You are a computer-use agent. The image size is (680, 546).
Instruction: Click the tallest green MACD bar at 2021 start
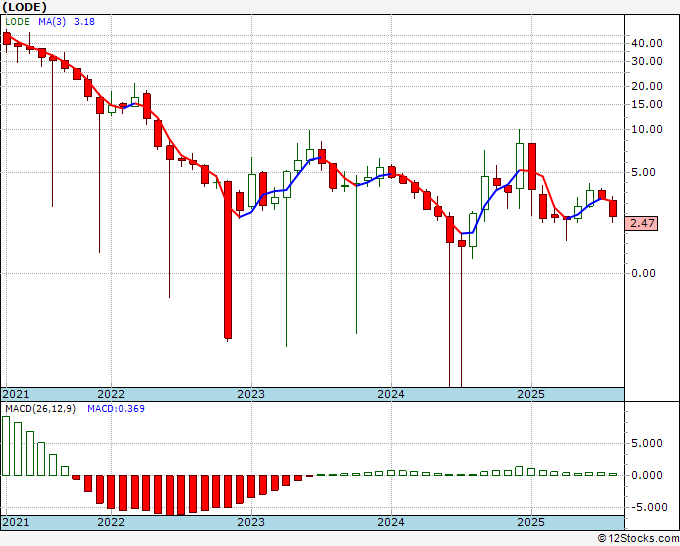pos(6,446)
